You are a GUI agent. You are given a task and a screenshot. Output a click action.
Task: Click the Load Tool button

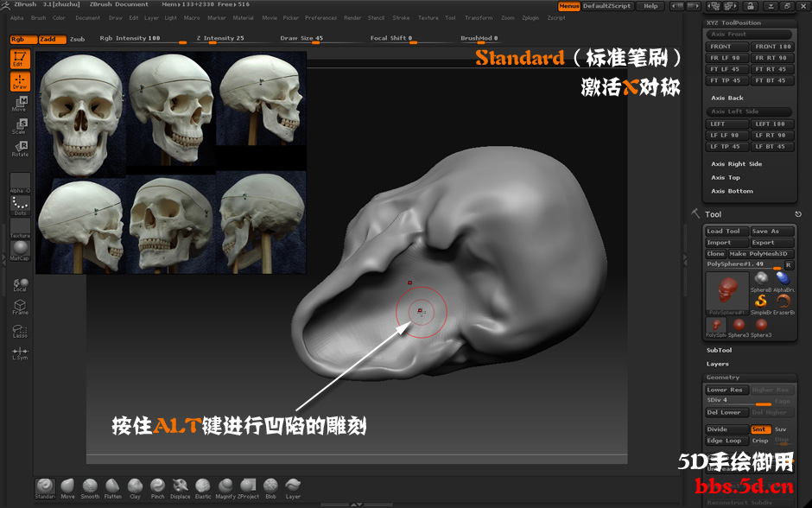click(x=726, y=232)
